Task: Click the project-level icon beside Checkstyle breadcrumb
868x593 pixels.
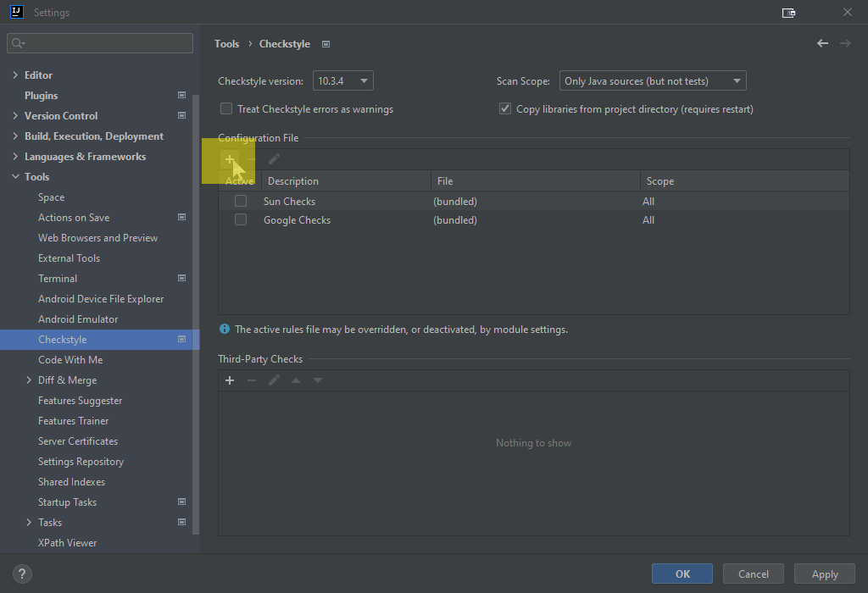Action: pos(326,44)
